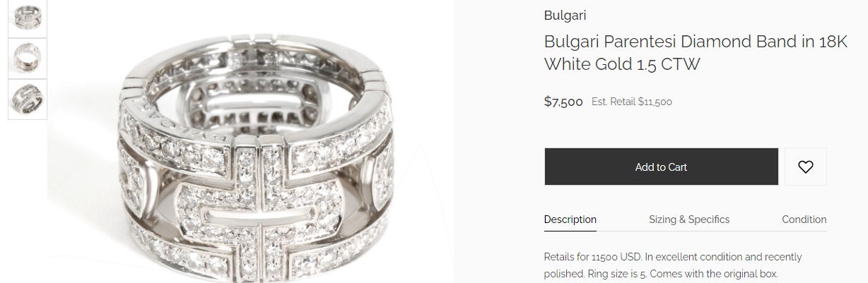Open the Bulgari brand link above the title
The height and width of the screenshot is (283, 868).
[565, 16]
